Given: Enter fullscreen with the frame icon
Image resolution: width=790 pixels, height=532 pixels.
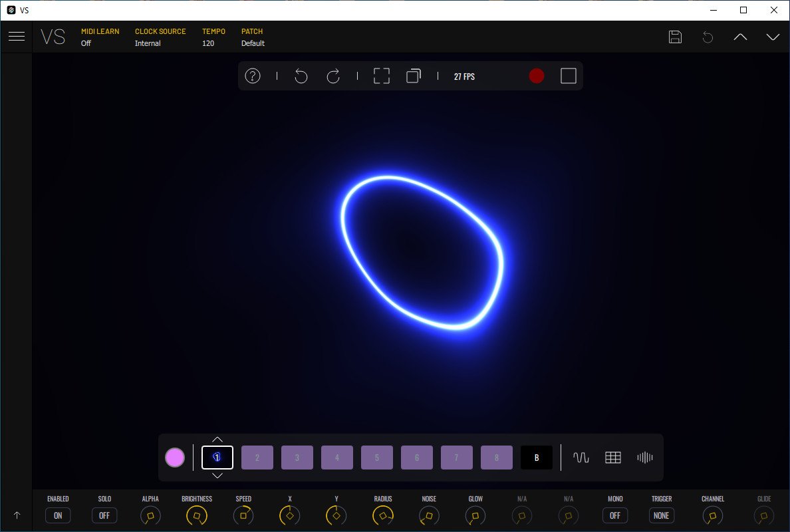Looking at the screenshot, I should point(381,76).
